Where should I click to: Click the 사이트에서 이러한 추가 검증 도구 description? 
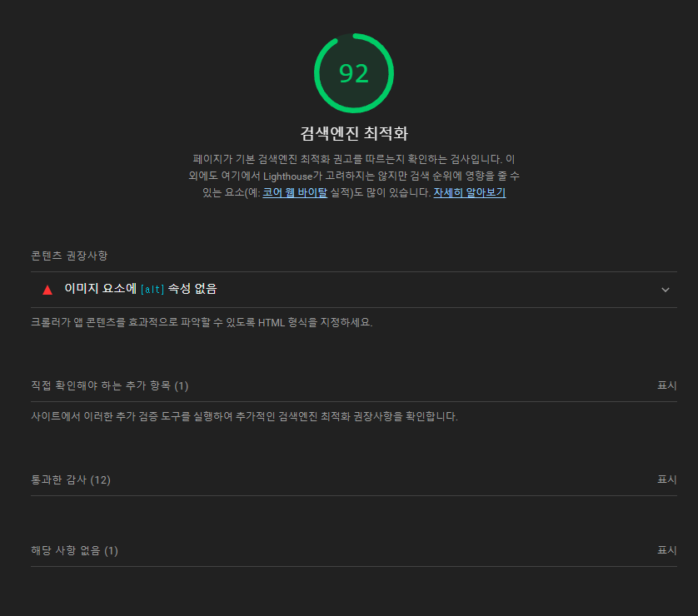(244, 416)
